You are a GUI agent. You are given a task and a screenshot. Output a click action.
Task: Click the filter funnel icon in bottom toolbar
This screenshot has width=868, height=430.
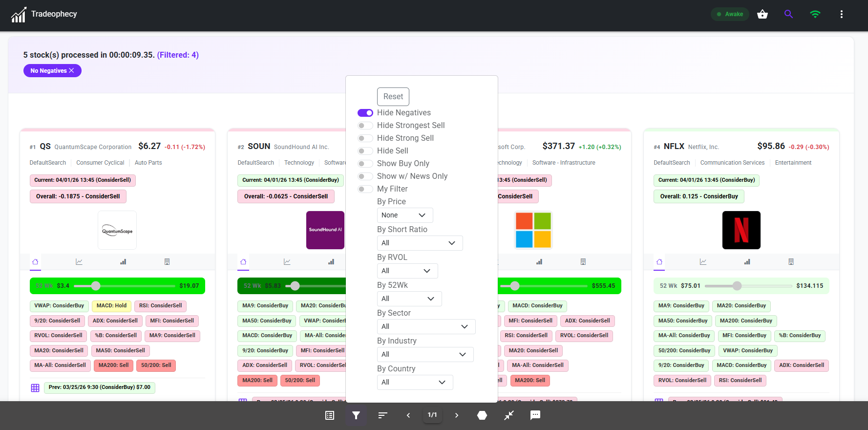click(x=356, y=415)
